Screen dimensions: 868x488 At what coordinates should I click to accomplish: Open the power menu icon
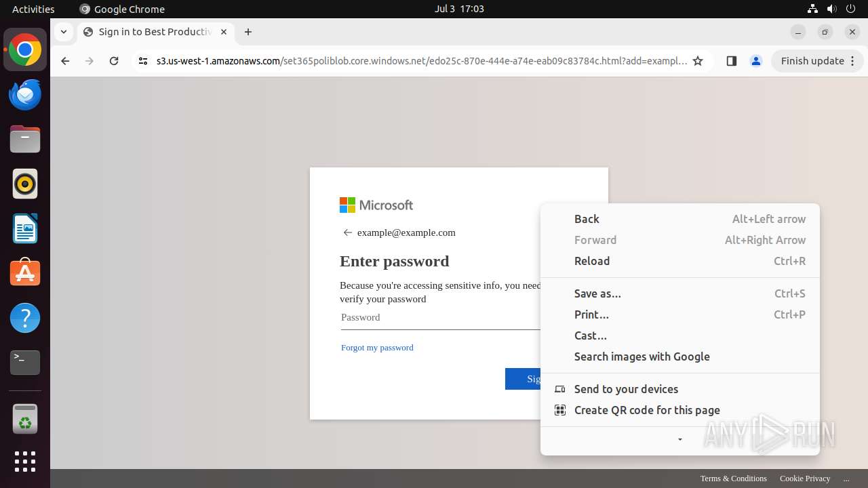coord(851,9)
